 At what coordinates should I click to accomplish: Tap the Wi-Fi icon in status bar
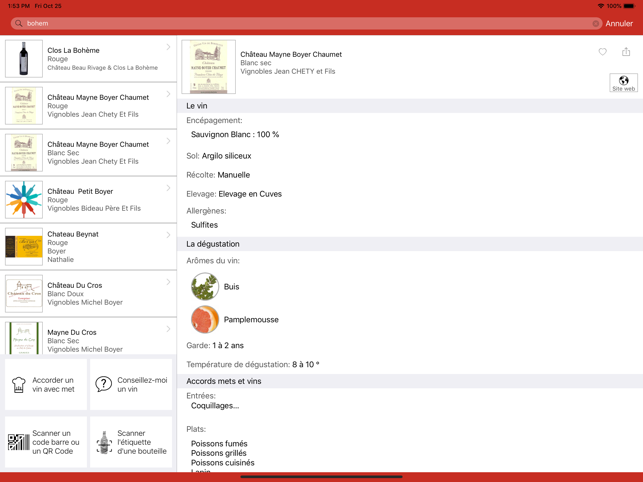601,6
